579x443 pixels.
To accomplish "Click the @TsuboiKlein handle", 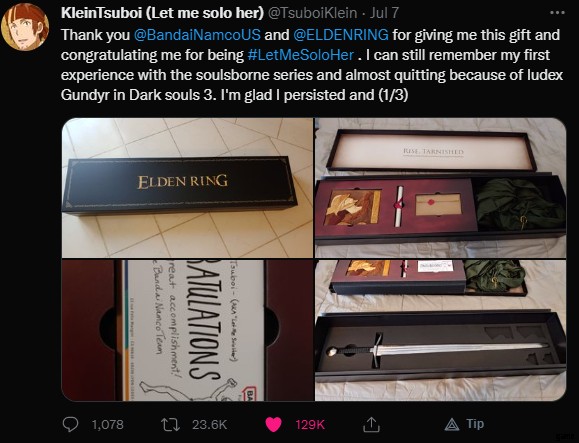I will pyautogui.click(x=312, y=13).
